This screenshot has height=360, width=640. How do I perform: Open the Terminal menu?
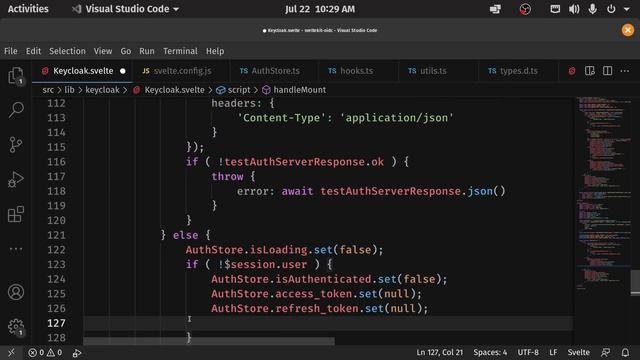(x=180, y=51)
